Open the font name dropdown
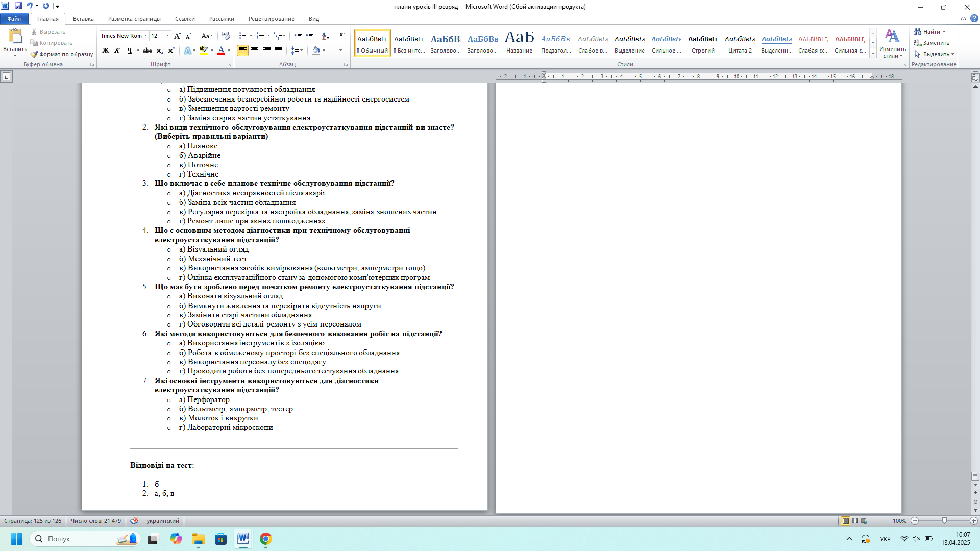Viewport: 980px width, 551px height. (145, 36)
